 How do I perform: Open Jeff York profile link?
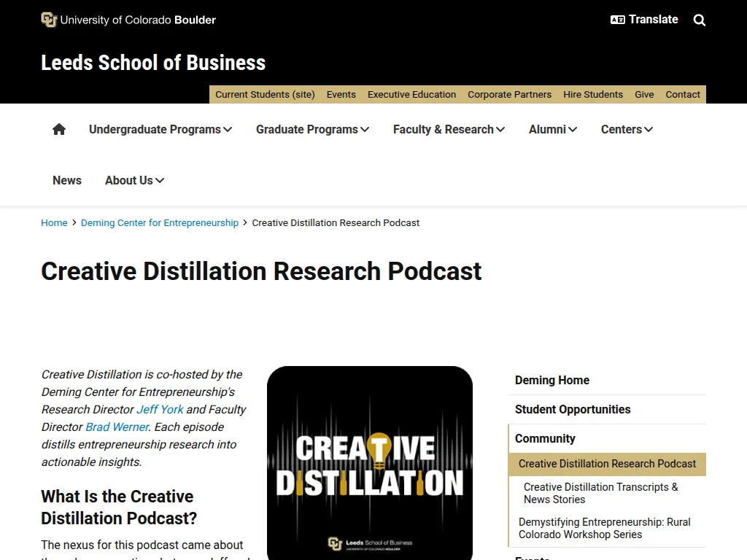click(x=160, y=410)
